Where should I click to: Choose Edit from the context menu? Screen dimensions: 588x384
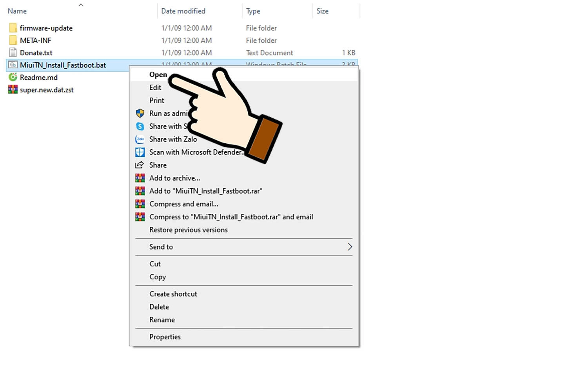155,87
